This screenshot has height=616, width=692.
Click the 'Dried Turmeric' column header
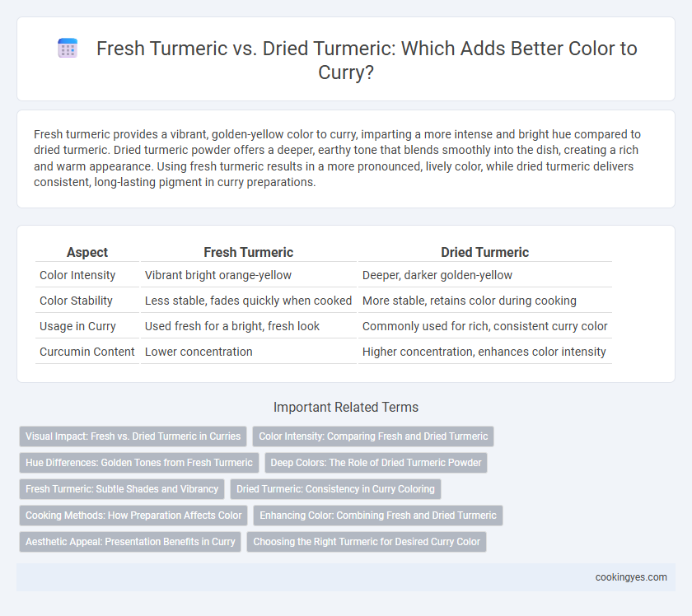pos(484,252)
